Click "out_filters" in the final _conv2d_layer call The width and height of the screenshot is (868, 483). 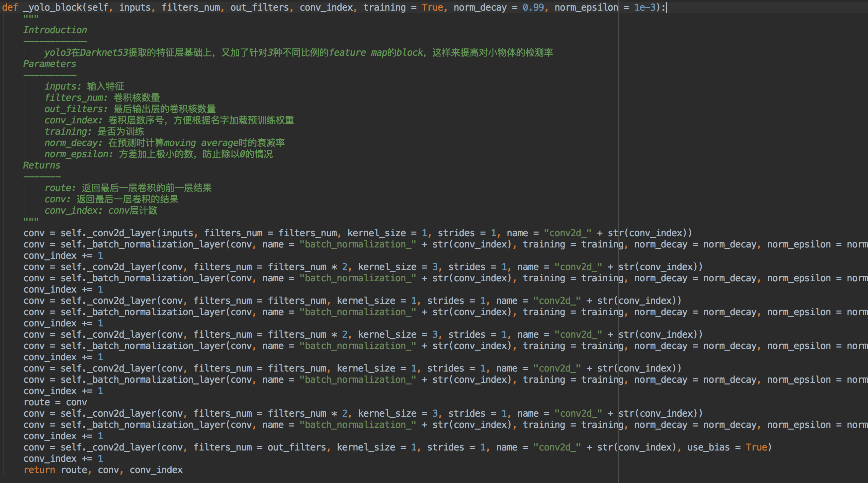297,447
